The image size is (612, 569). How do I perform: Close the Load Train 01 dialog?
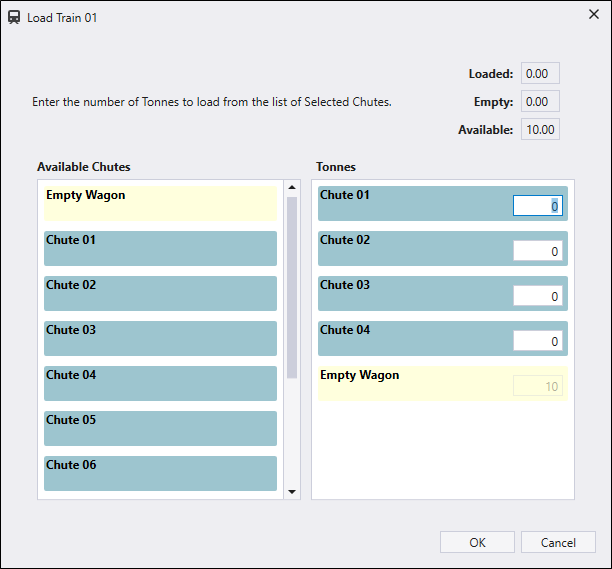point(588,17)
